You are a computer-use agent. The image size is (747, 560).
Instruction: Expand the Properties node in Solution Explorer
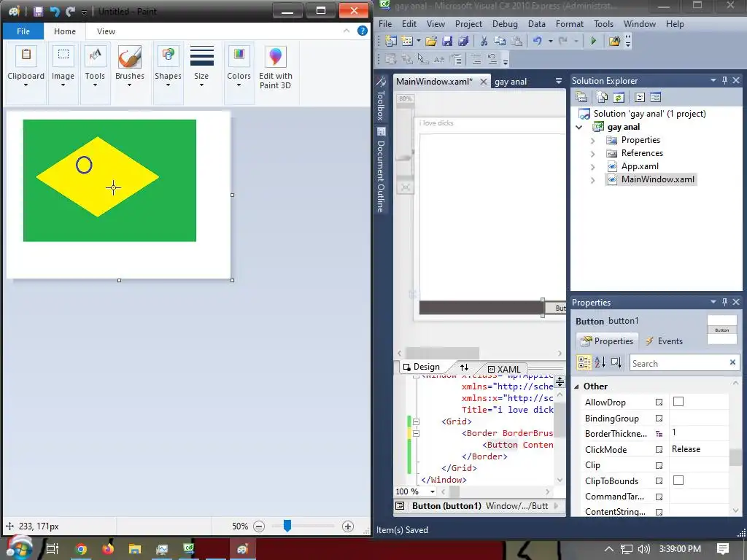[x=592, y=141]
